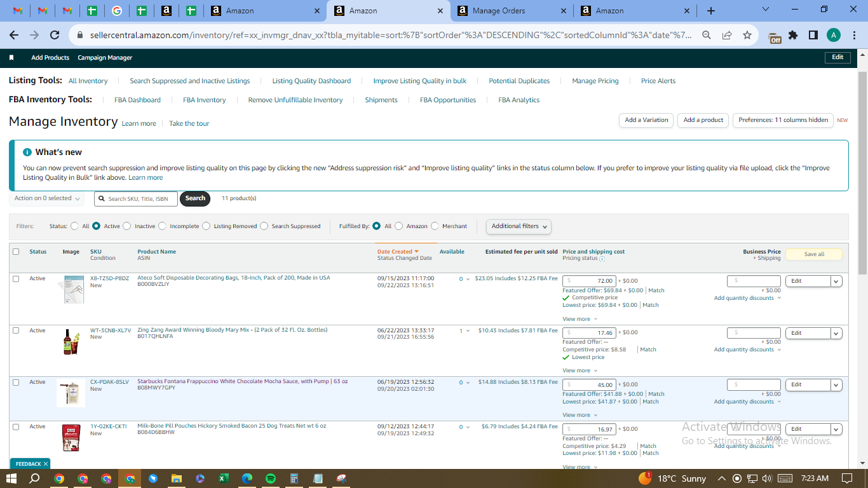Viewport: 868px width, 488px height.
Task: View site information via the lock icon
Action: click(81, 36)
